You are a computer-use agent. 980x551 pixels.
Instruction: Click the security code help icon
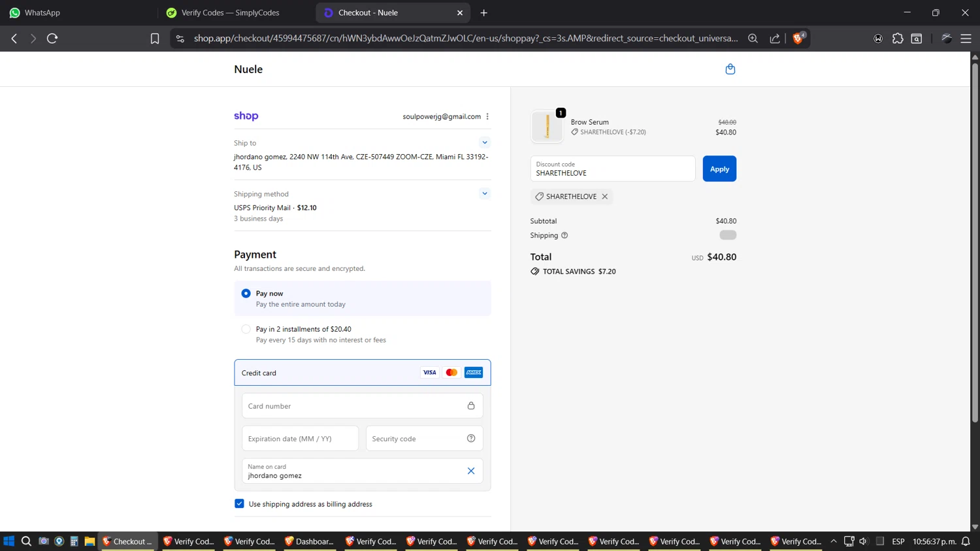coord(471,439)
